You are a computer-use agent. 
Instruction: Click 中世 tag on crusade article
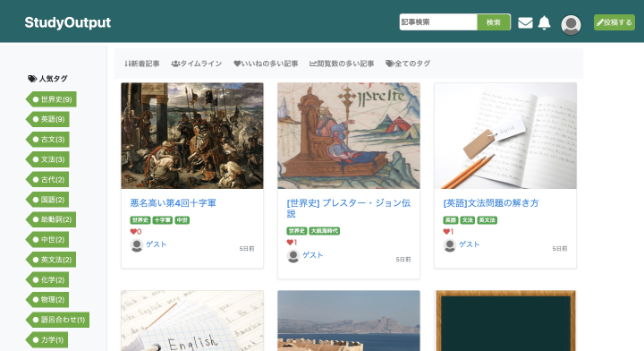182,220
